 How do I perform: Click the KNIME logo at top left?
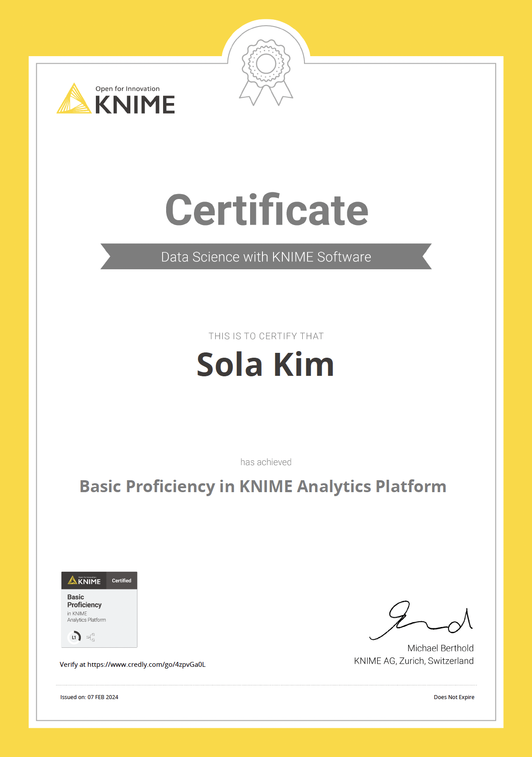(x=116, y=99)
